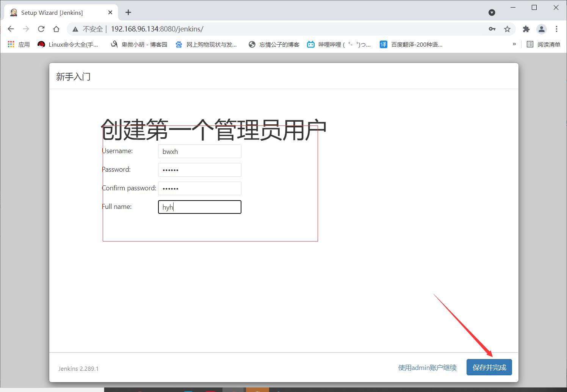The width and height of the screenshot is (567, 392).
Task: Reload the Jenkins setup page
Action: click(41, 29)
